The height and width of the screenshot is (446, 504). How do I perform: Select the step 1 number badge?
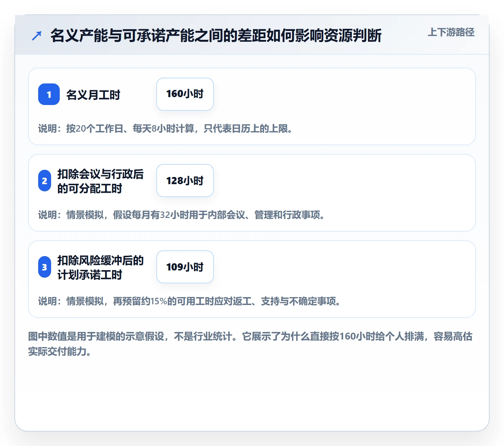point(49,94)
